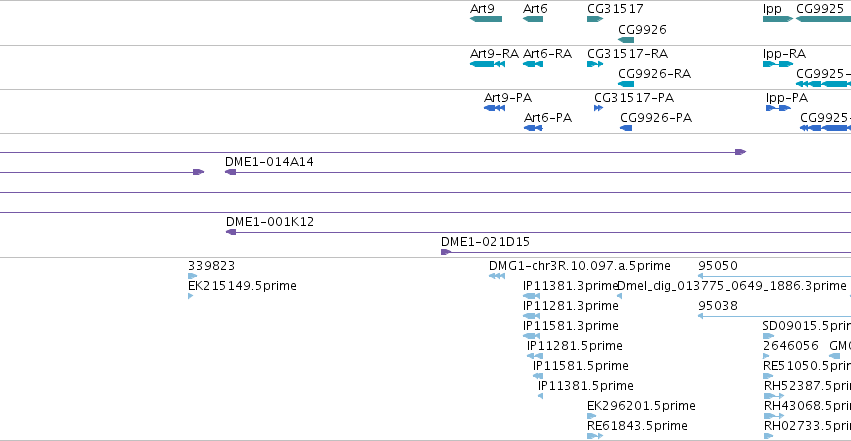Viewport: 851px width, 441px height.
Task: Select the 339823 feature glyph
Action: tap(192, 276)
